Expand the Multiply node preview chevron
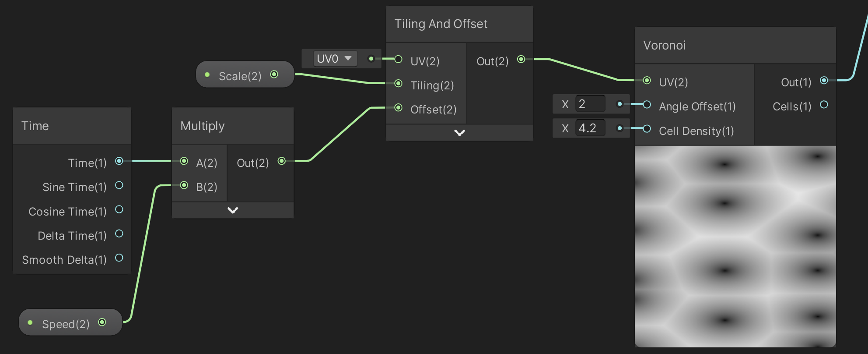This screenshot has width=868, height=354. click(233, 210)
